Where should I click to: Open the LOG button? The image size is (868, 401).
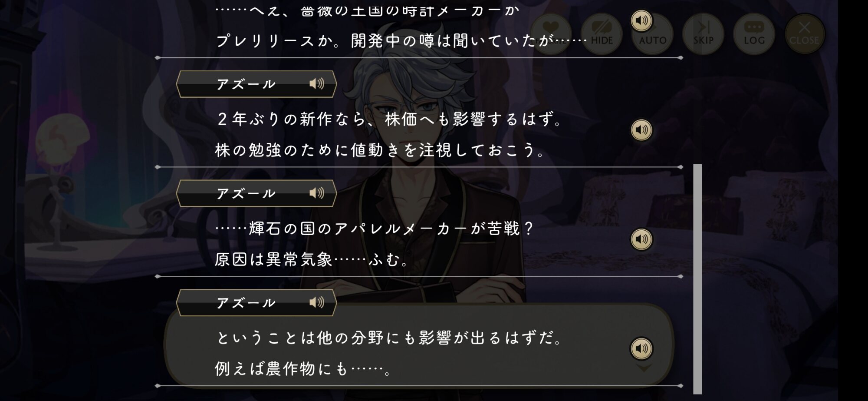tap(754, 34)
